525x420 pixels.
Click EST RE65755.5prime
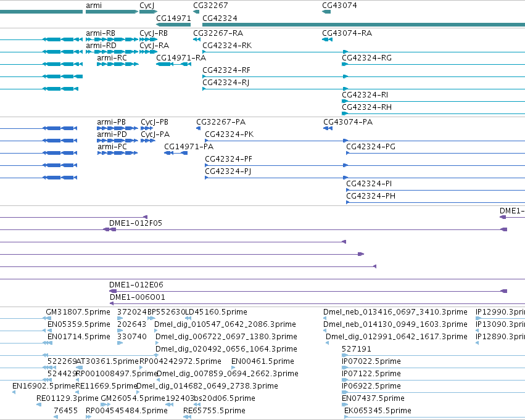point(214,411)
